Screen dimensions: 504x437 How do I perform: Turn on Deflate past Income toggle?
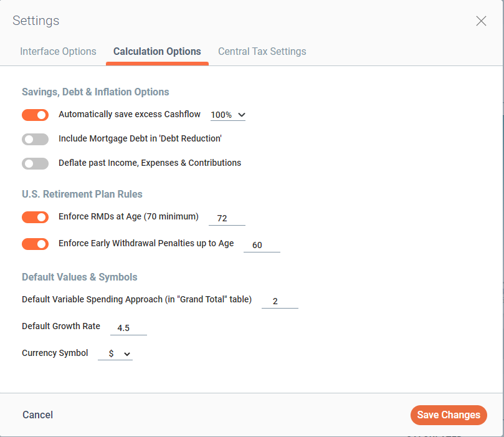[x=35, y=163]
